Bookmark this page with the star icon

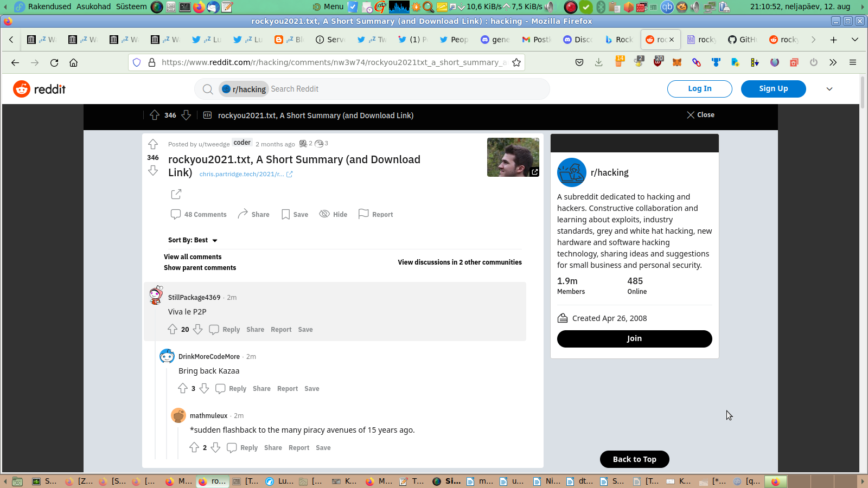(x=516, y=62)
